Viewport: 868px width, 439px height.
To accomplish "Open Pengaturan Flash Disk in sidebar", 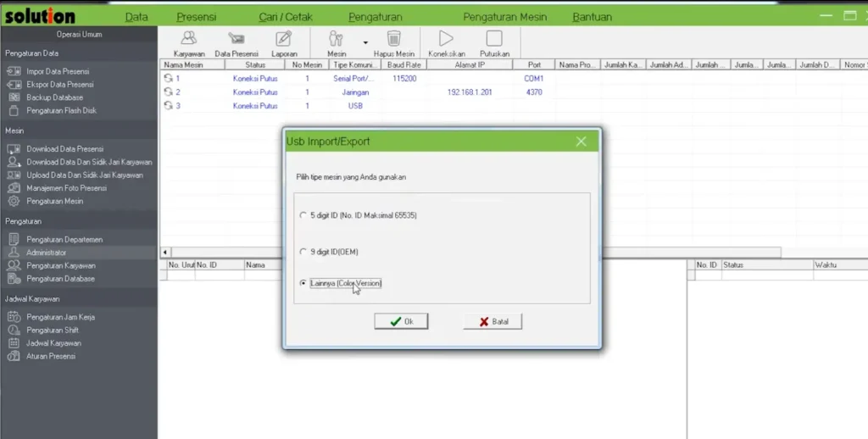I will 61,111.
